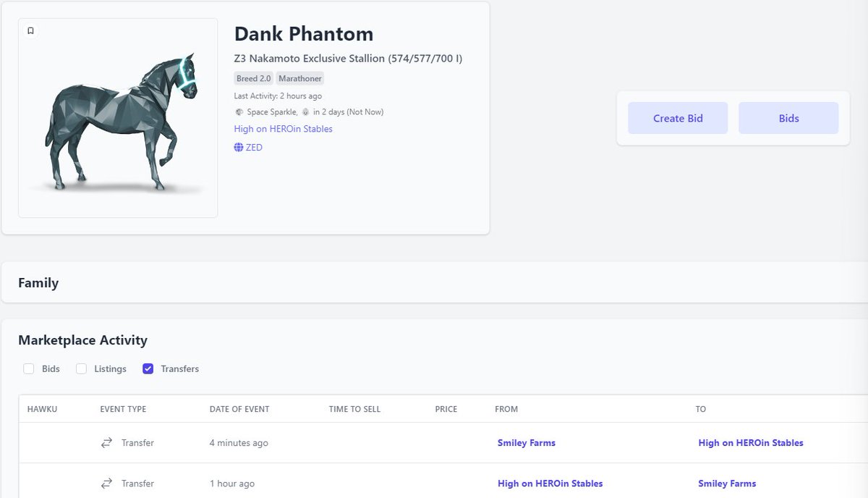Enable the Listings checkbox filter
The height and width of the screenshot is (498, 868).
[x=82, y=368]
